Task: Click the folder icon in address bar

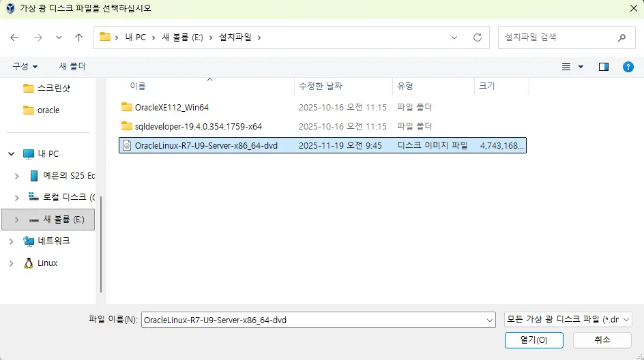Action: 105,37
